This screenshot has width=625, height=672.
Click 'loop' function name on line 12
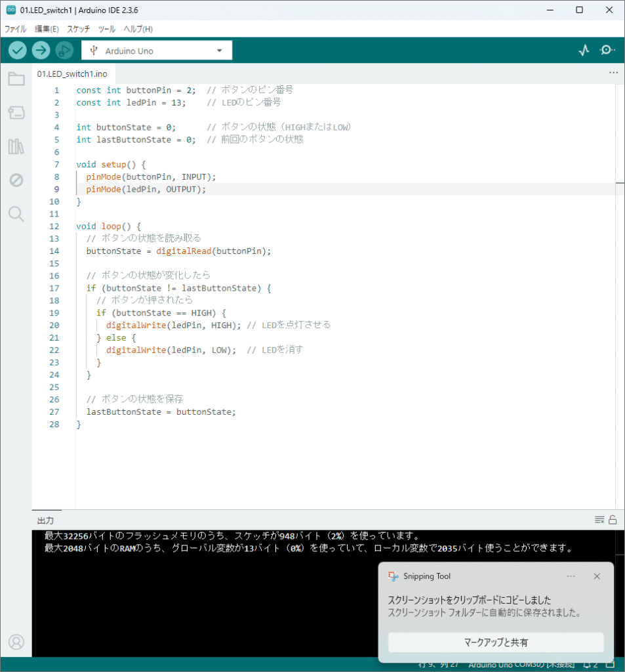[111, 226]
